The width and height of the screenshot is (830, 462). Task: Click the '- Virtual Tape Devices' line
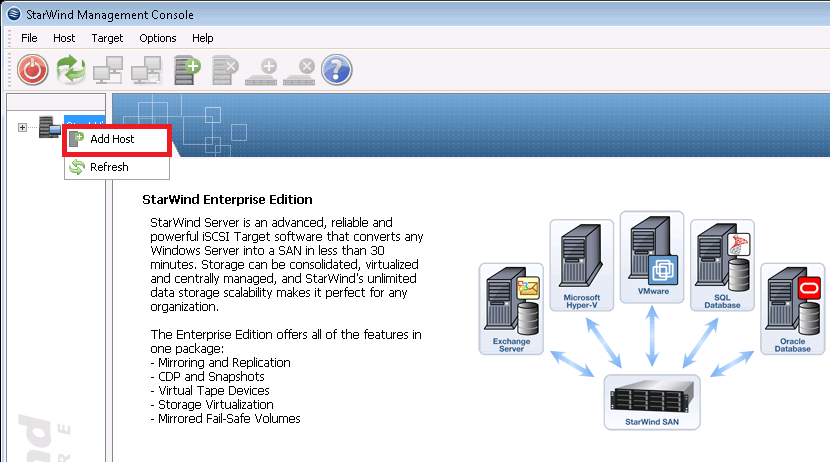click(x=210, y=391)
